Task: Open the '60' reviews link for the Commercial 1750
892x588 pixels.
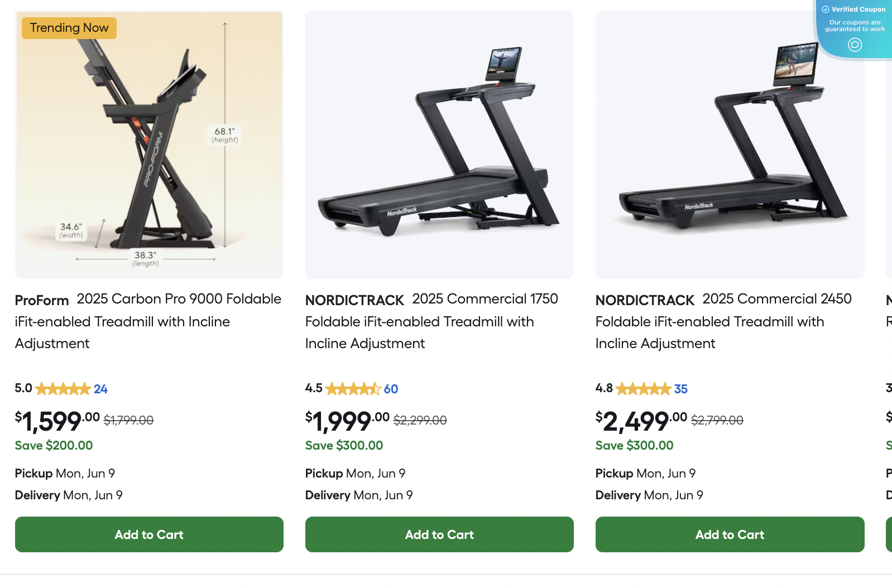Action: [391, 389]
